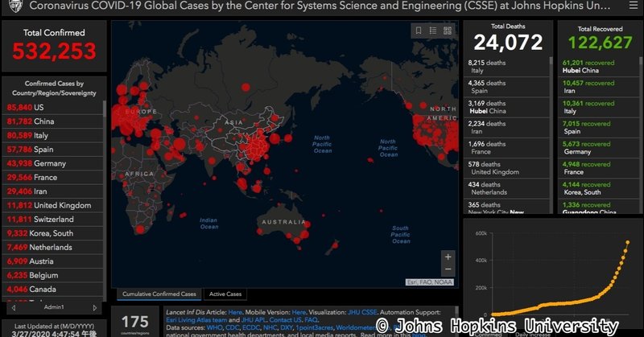Viewport: 644px width, 337px height.
Task: Select the 11,811 Switzerland row
Action: click(x=53, y=220)
